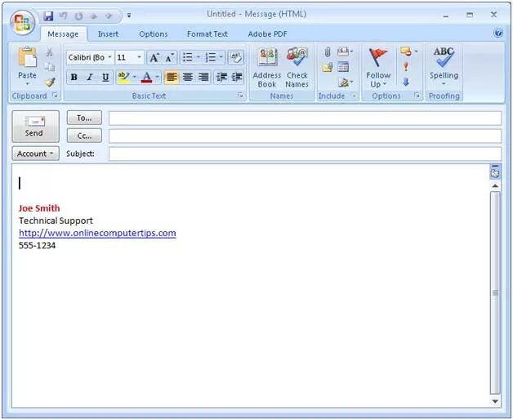This screenshot has width=513, height=420.
Task: Grow the font size
Action: coord(154,58)
